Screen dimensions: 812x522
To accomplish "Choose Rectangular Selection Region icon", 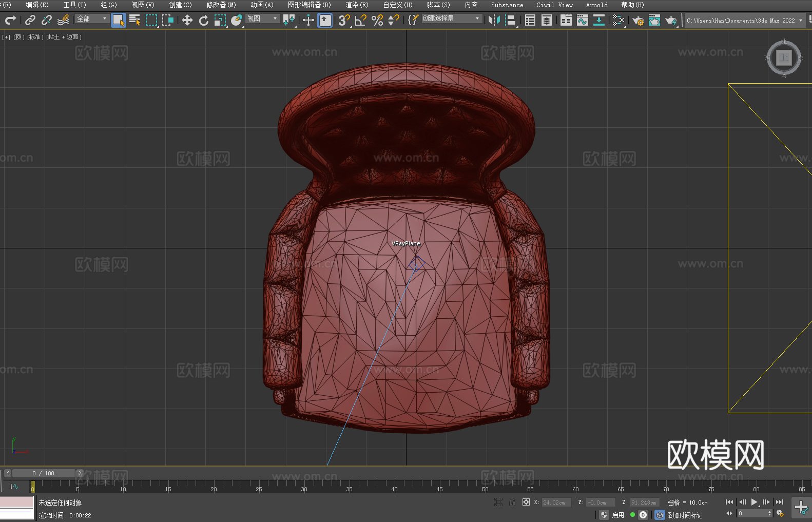I will [x=151, y=20].
